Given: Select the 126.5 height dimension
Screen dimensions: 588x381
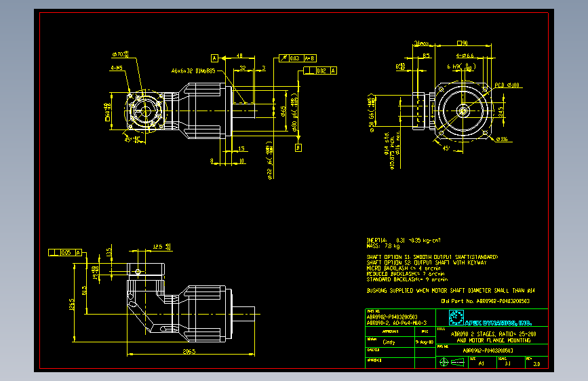Looking at the screenshot, I should pos(72,304).
